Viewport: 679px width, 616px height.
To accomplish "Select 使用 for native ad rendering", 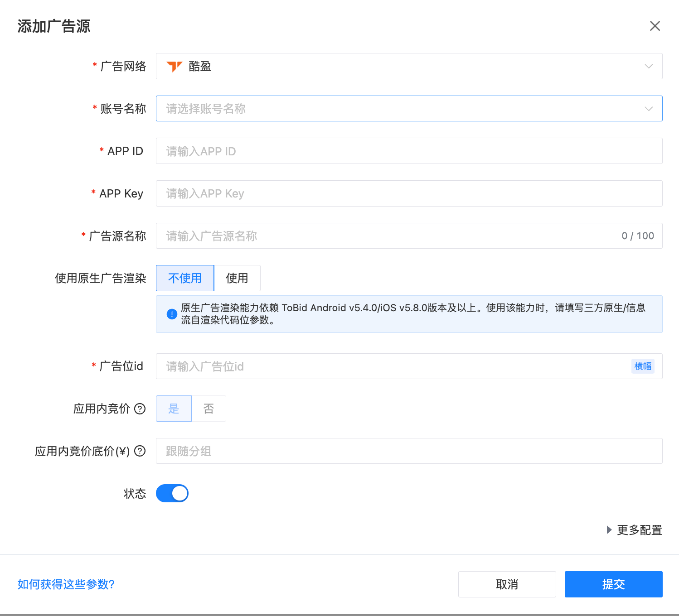I will pyautogui.click(x=237, y=278).
